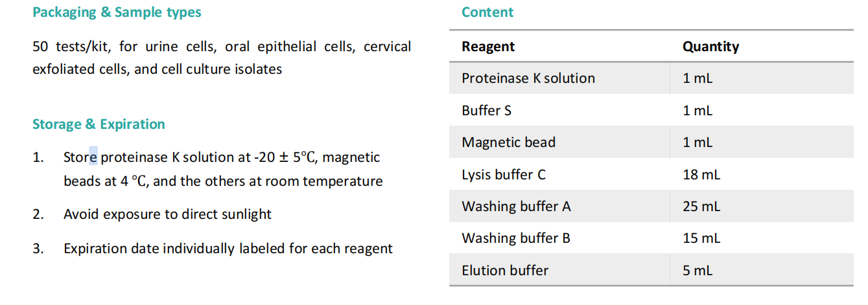
Task: Click the '5 mL' quantity cell
Action: click(698, 271)
